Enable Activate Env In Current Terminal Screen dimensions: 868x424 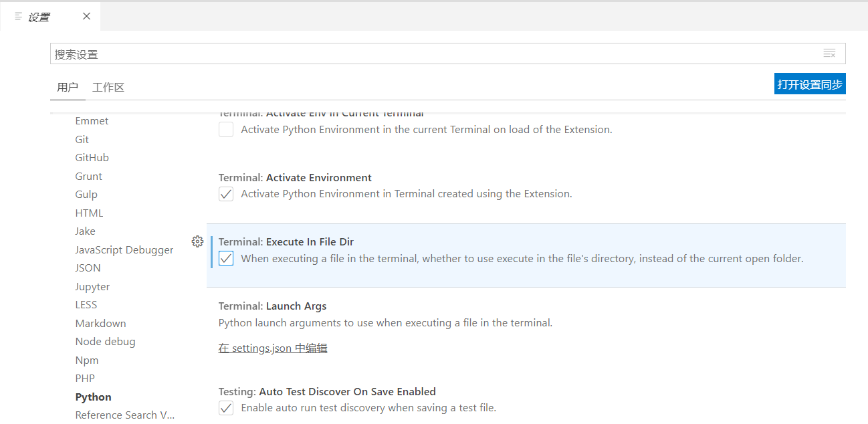pyautogui.click(x=225, y=130)
